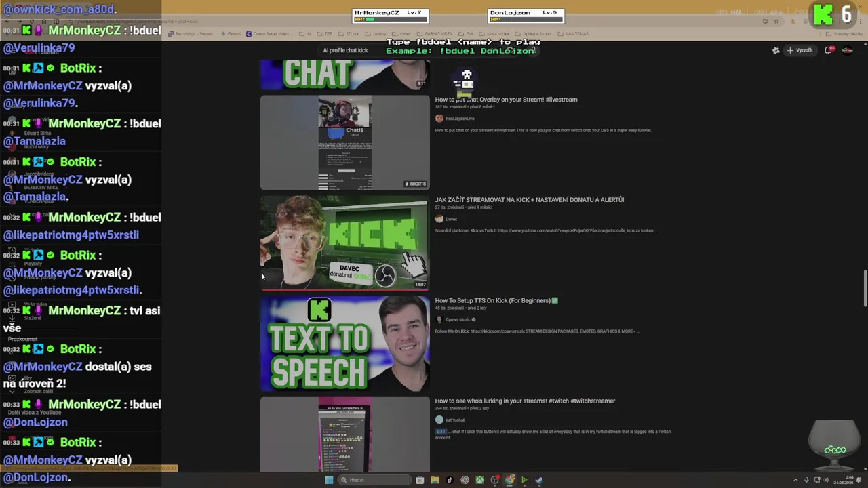The width and height of the screenshot is (868, 488).
Task: Click the SHORTS badge on the thumbnail
Action: (x=416, y=184)
